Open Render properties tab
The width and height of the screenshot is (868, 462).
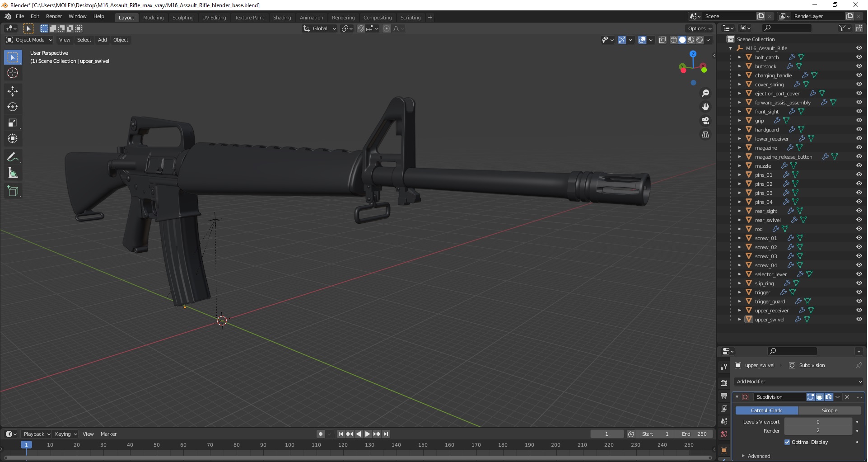(724, 383)
